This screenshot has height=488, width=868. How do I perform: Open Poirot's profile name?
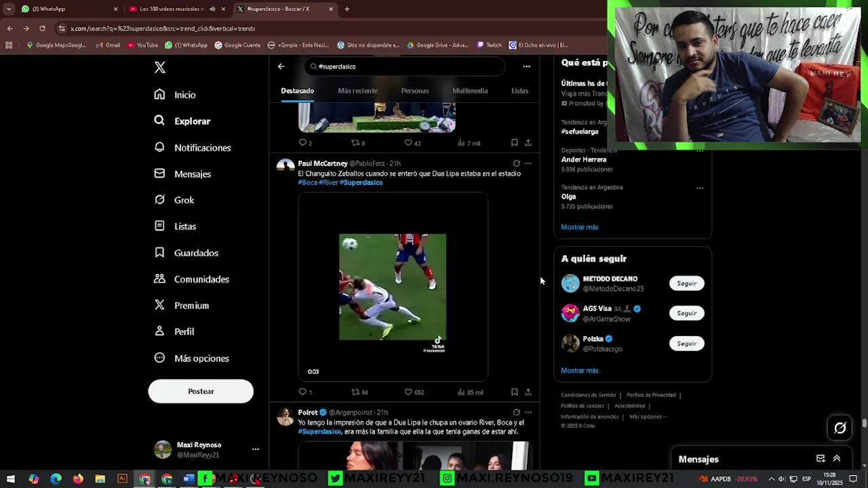[308, 412]
